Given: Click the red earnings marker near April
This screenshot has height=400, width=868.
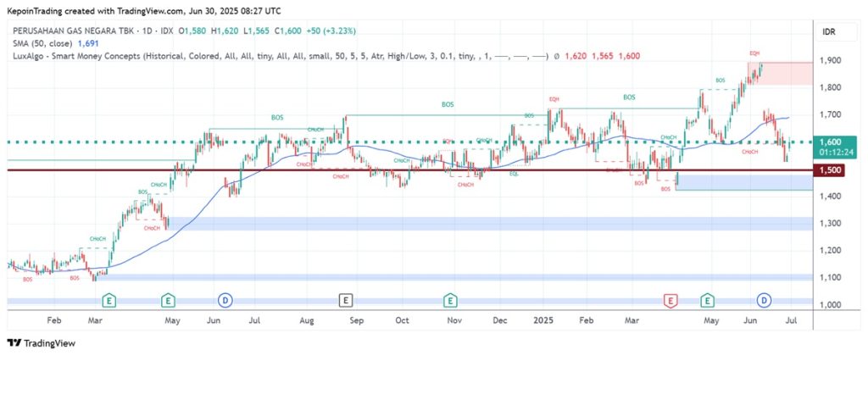Looking at the screenshot, I should 671,300.
